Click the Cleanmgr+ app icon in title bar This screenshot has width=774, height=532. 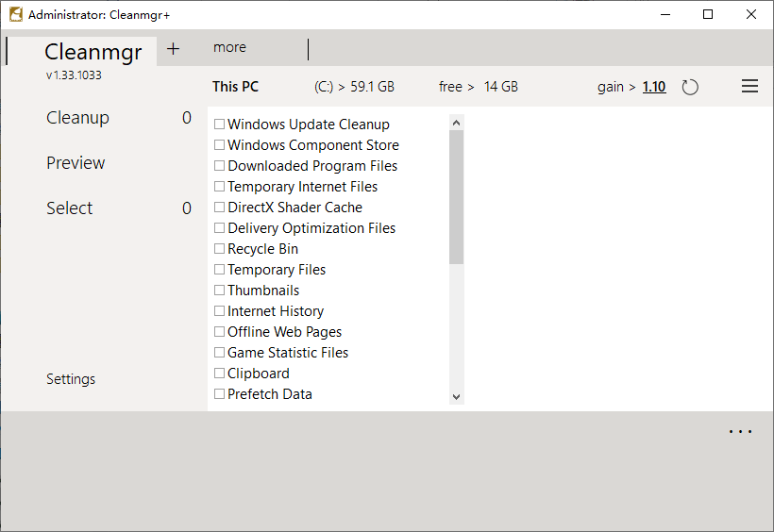(16, 14)
